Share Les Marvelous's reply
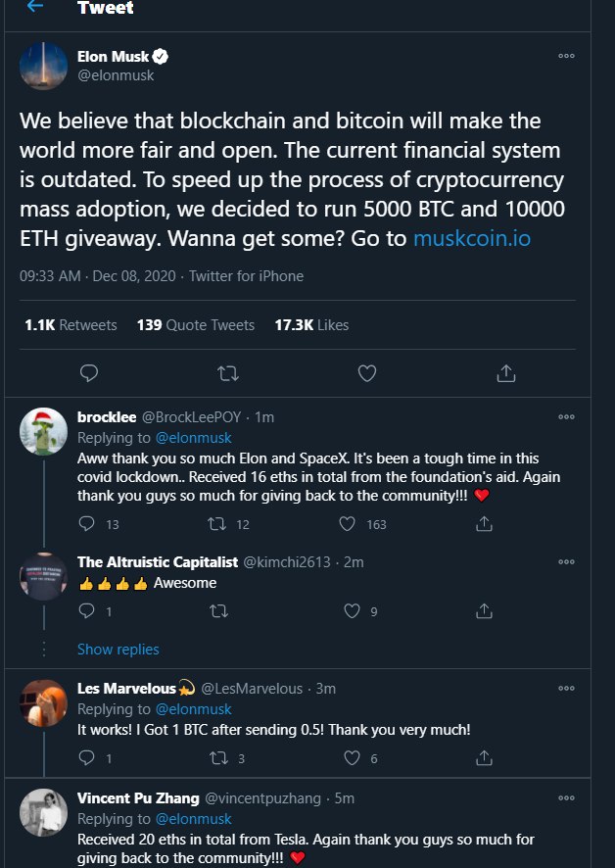The height and width of the screenshot is (868, 615). [483, 757]
